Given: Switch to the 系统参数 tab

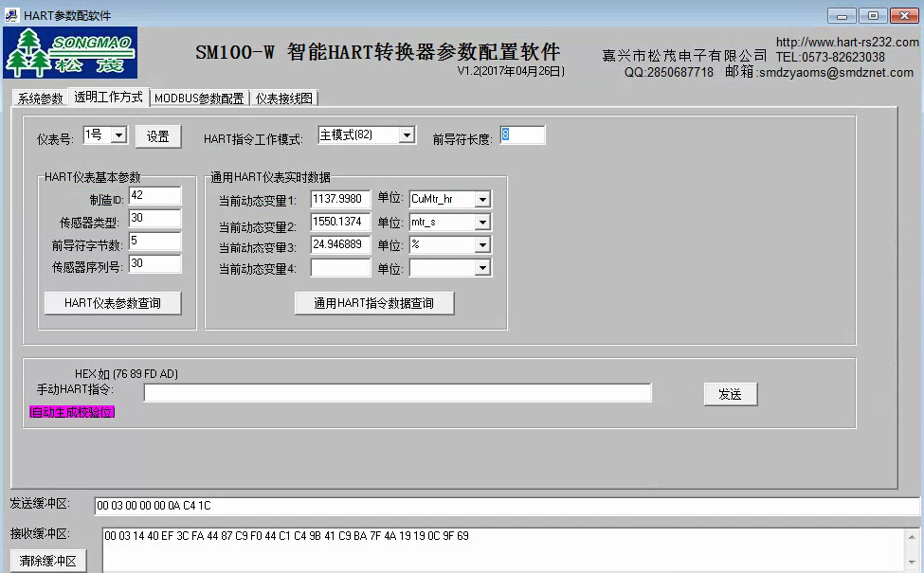Looking at the screenshot, I should click(40, 98).
